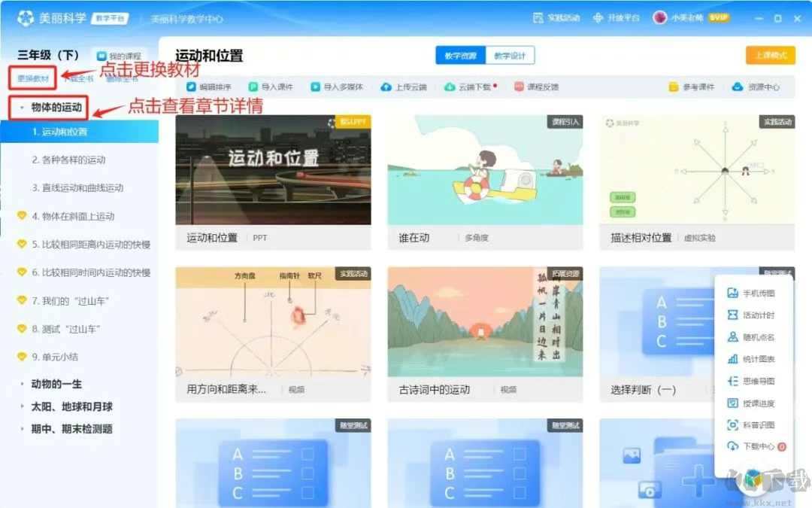Click 导入多媒体 import multimedia icon
This screenshot has width=812, height=508.
315,87
